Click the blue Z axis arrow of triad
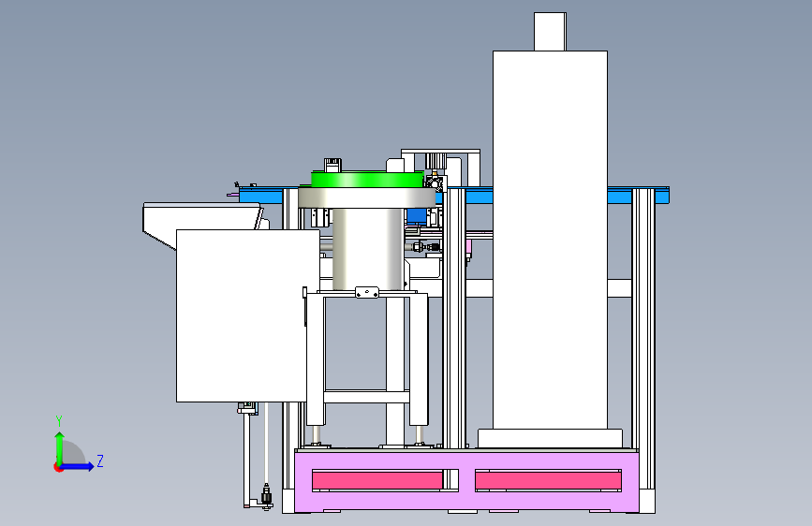 (x=78, y=466)
